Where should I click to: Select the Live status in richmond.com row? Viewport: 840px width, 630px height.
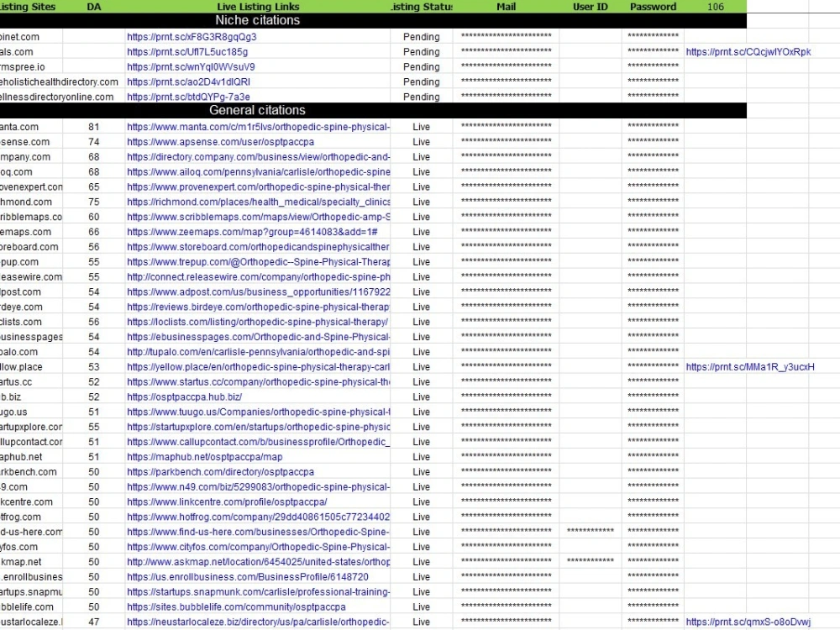422,202
